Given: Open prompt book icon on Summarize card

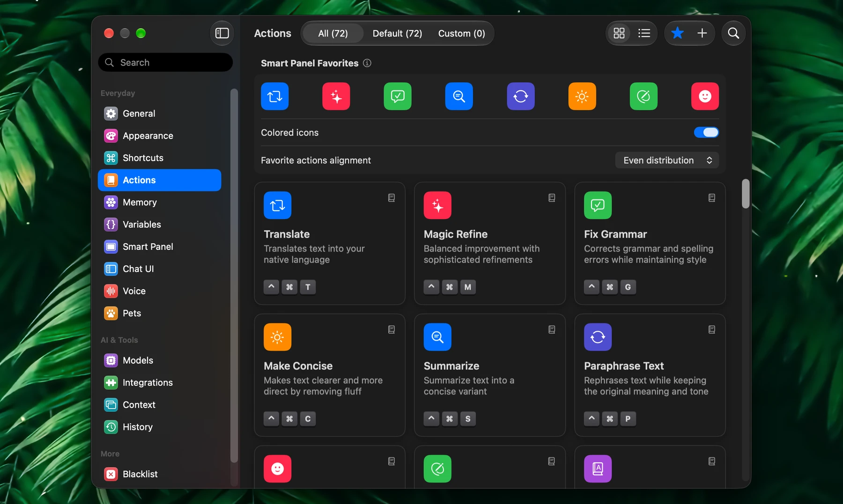Looking at the screenshot, I should (552, 330).
